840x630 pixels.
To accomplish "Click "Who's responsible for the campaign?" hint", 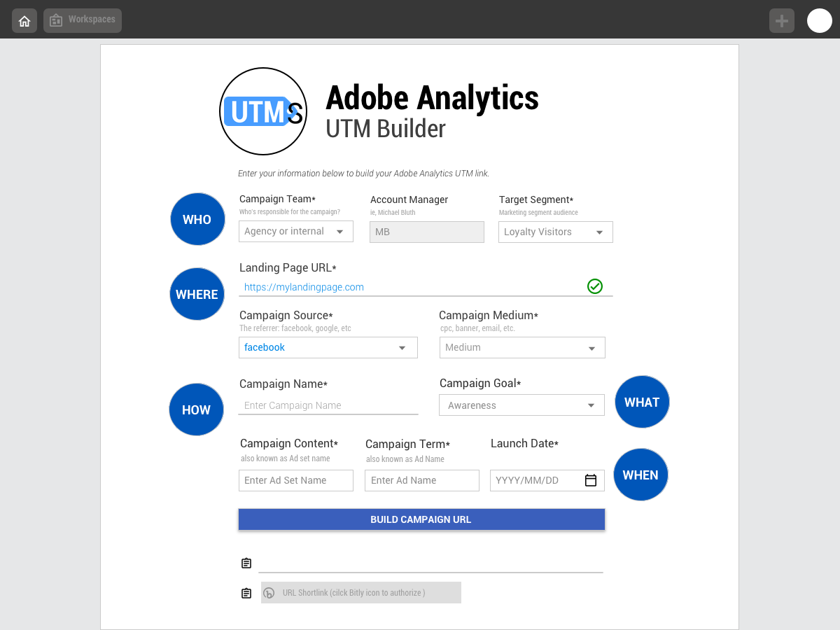I will click(x=290, y=212).
